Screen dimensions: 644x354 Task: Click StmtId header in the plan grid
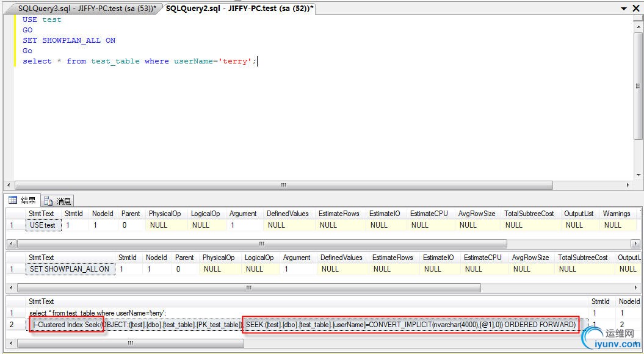[x=601, y=302]
